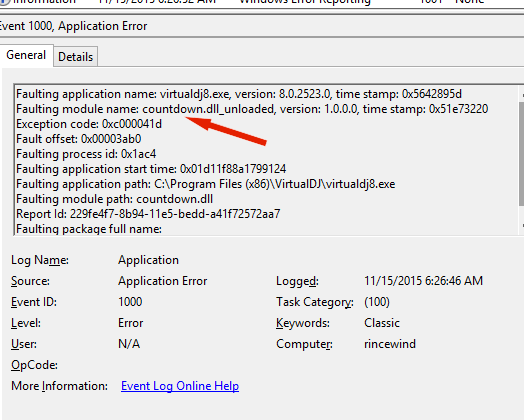Select the General tab
This screenshot has width=524, height=420.
[26, 55]
